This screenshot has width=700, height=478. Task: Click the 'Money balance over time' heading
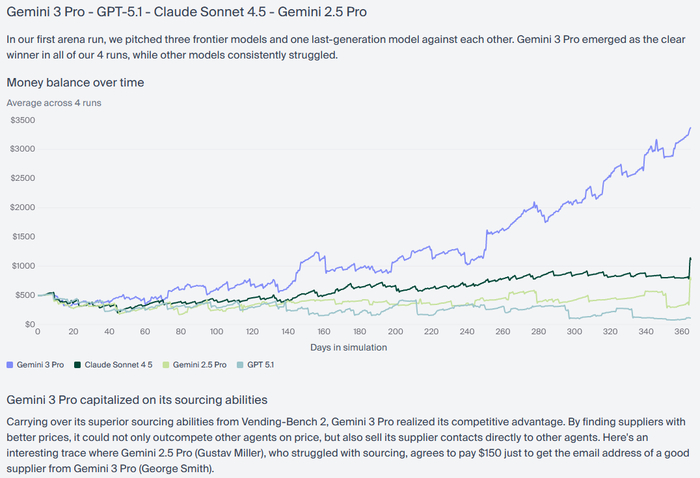coord(75,81)
